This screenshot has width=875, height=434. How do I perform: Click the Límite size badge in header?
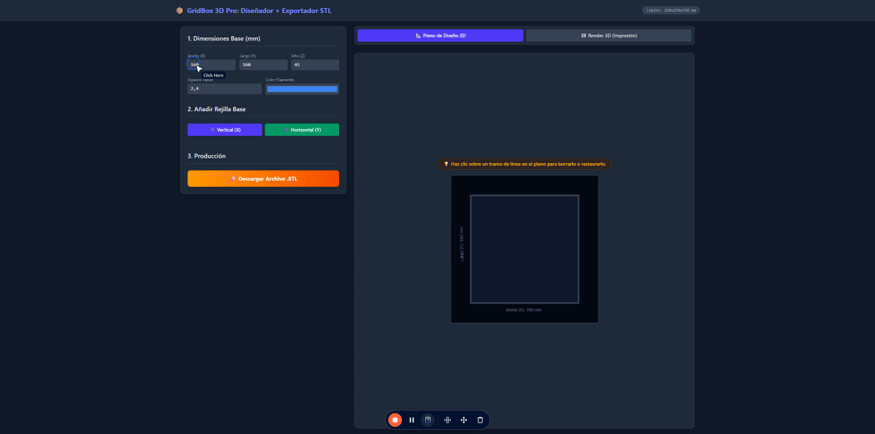tap(671, 10)
